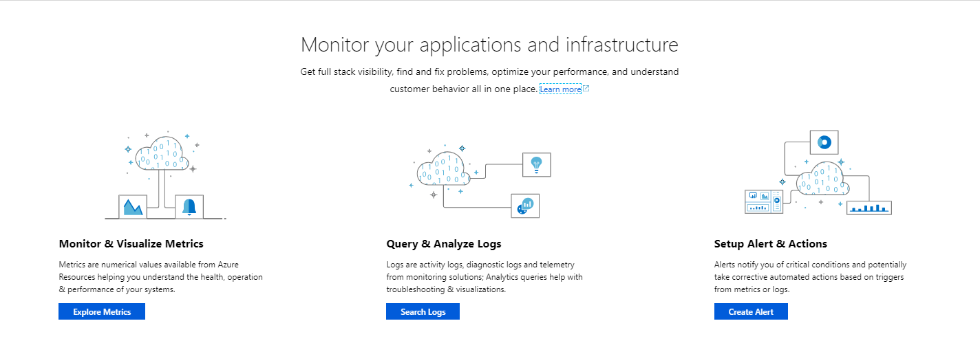Select the area chart icon in the metrics illustration
The height and width of the screenshot is (354, 980).
point(133,207)
